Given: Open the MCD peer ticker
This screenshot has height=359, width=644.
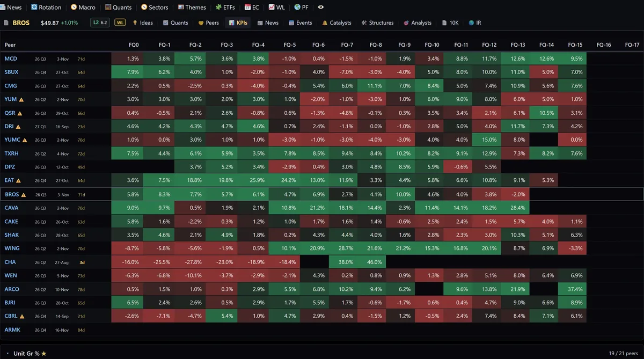Looking at the screenshot, I should click(11, 58).
